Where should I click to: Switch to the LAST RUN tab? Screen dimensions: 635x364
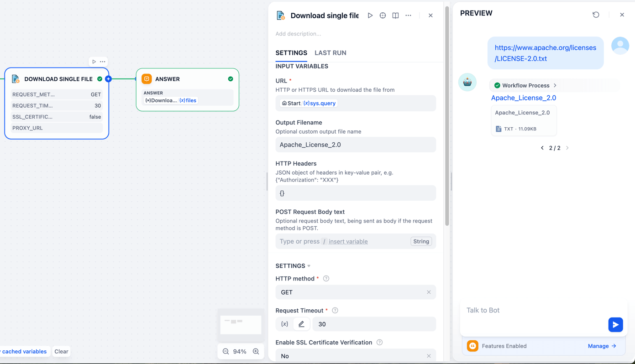(x=331, y=53)
